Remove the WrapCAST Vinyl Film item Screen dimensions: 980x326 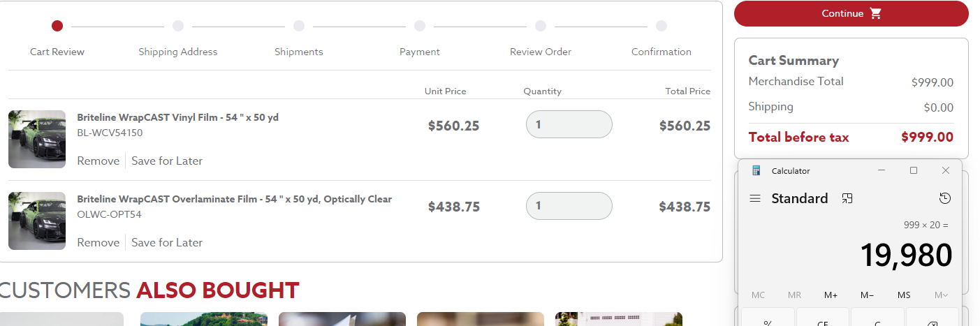(x=98, y=161)
